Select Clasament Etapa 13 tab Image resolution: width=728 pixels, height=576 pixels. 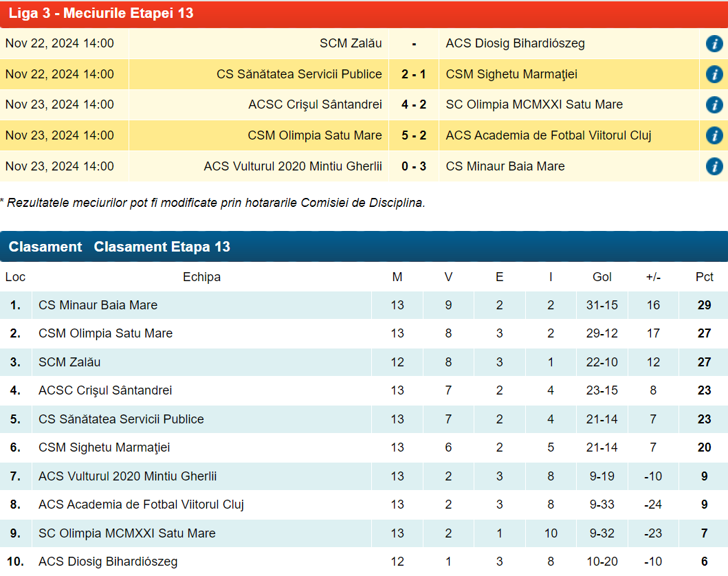(x=162, y=247)
